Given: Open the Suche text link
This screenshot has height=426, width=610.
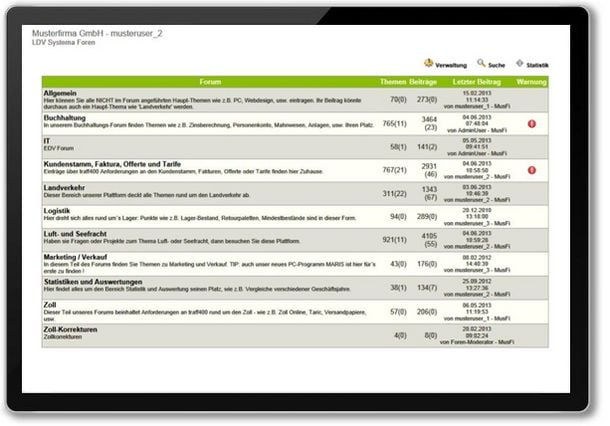Looking at the screenshot, I should click(x=497, y=63).
